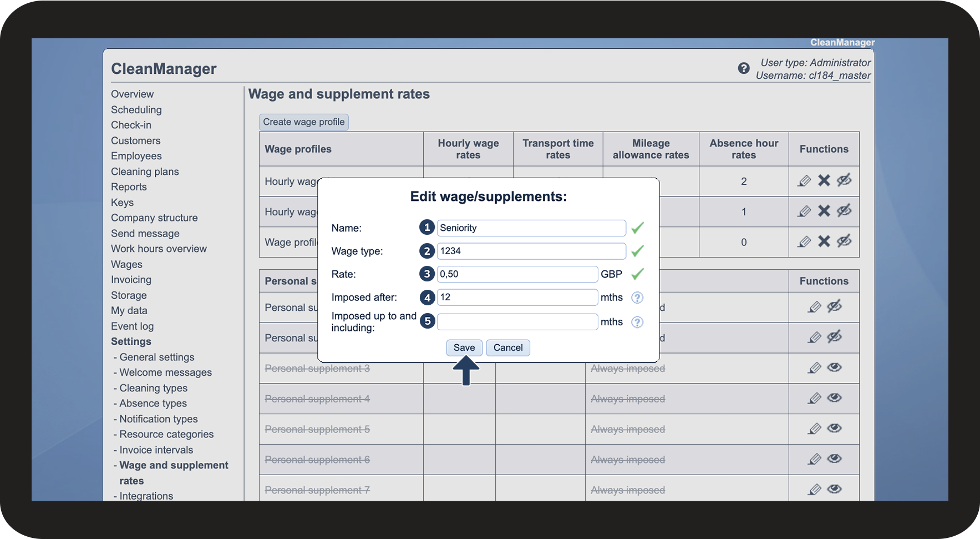Focus the empty Imposed up to field
This screenshot has width=980, height=539.
point(517,322)
